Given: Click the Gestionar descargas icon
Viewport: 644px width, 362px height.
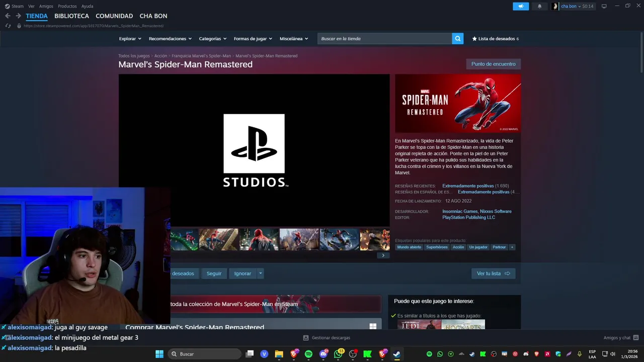Looking at the screenshot, I should 306,338.
